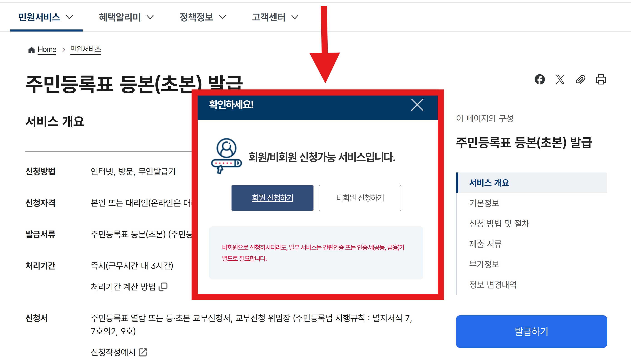Jump to 정보 변경내역 section
Screen dimensions: 631x364
pyautogui.click(x=492, y=284)
